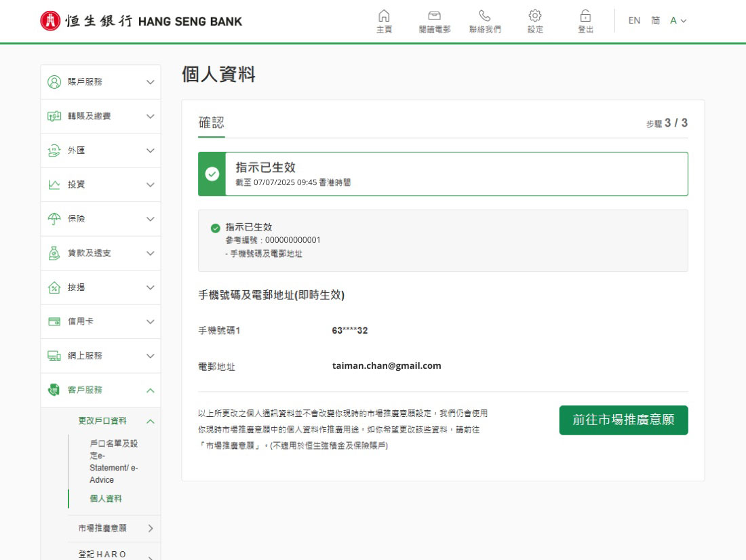Screen dimensions: 746x560
Task: Collapse the change account info (更改戶口資料) submenu
Action: point(151,421)
